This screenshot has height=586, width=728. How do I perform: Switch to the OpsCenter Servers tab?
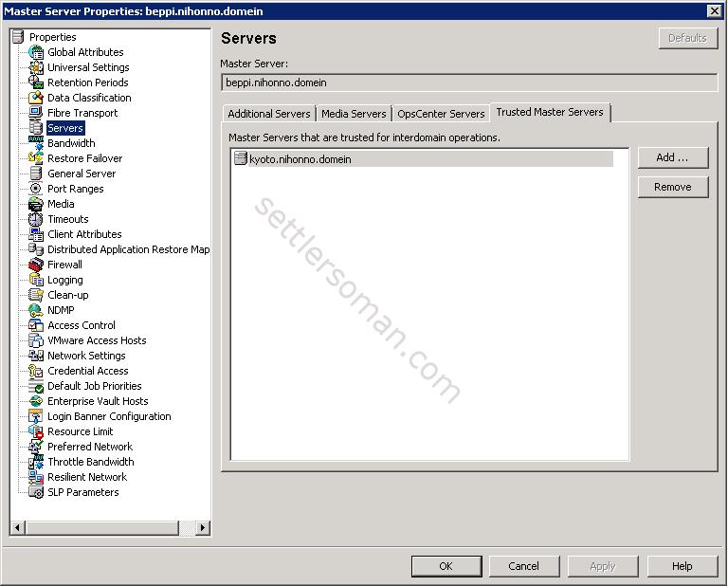[441, 114]
